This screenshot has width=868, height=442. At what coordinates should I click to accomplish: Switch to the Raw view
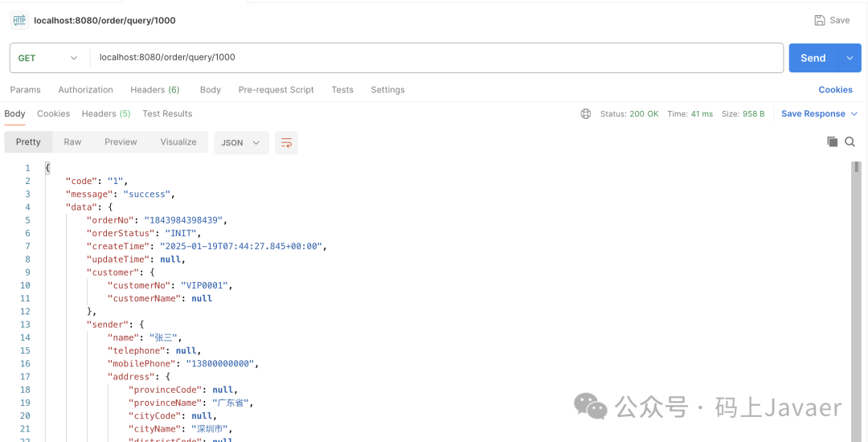[x=72, y=142]
